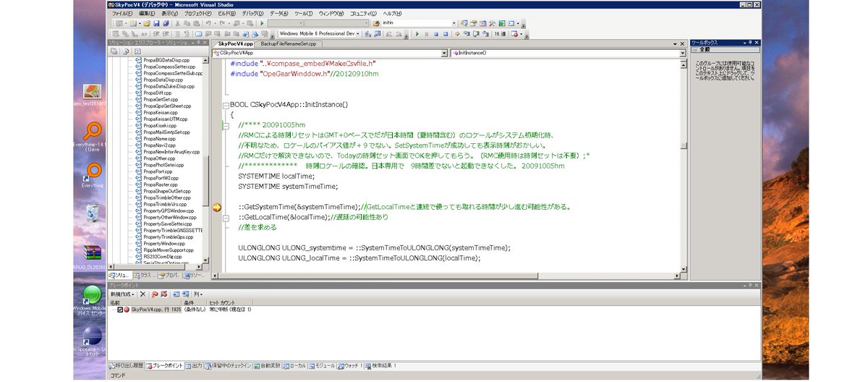868x382 pixels.
Task: Collapse the InitInstance function outline box
Action: pyautogui.click(x=226, y=105)
